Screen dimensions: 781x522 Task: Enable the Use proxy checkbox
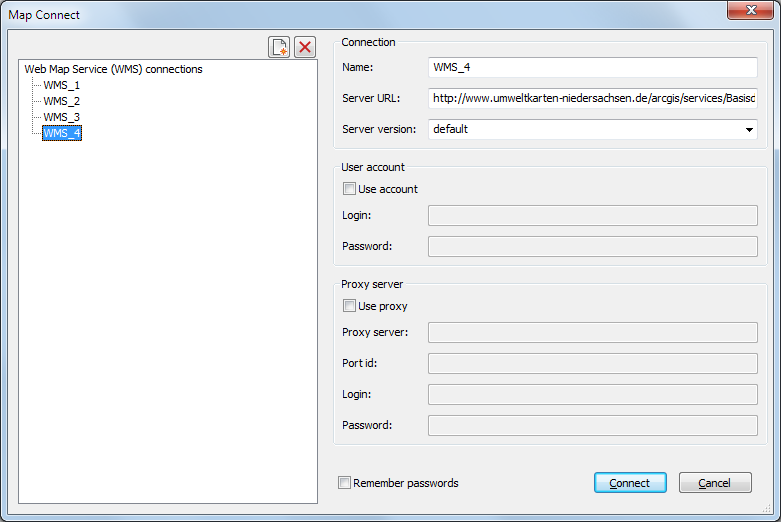click(349, 306)
